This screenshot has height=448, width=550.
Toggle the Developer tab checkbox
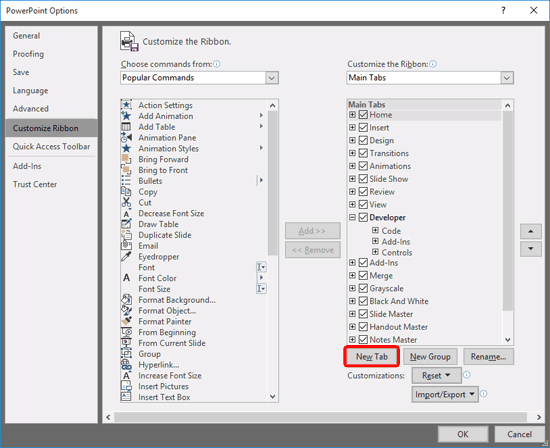[x=363, y=218]
